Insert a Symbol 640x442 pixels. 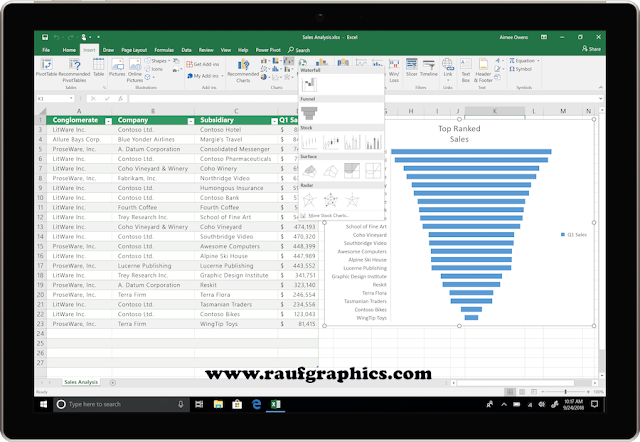tap(520, 69)
